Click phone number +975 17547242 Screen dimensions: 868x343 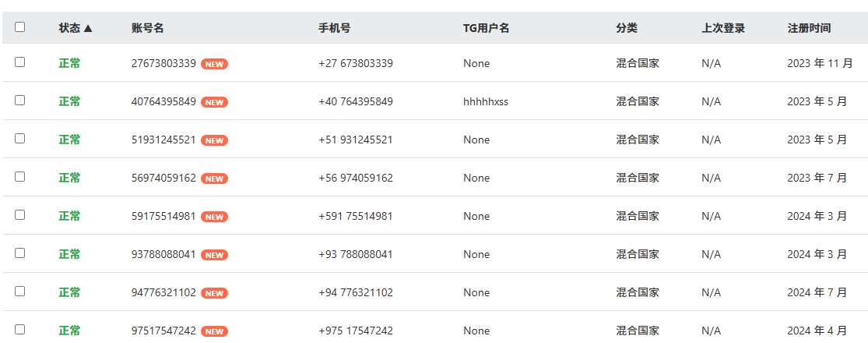coord(355,331)
